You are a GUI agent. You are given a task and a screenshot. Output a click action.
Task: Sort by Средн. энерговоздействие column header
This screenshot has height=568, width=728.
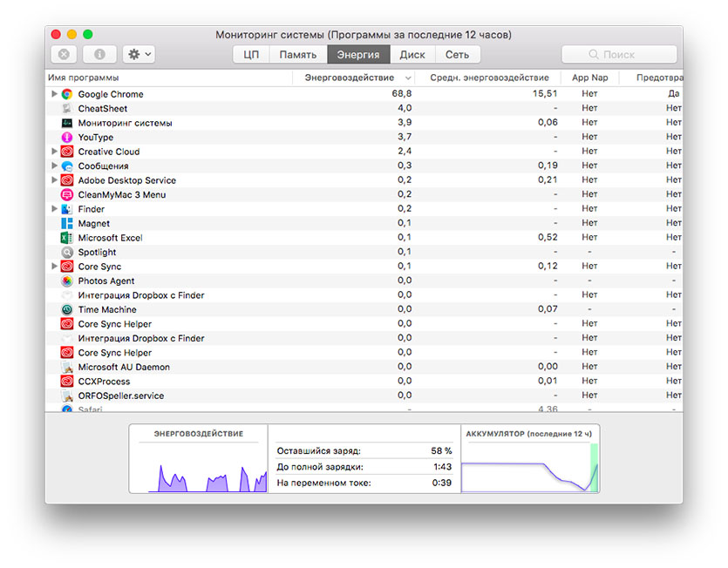(487, 78)
